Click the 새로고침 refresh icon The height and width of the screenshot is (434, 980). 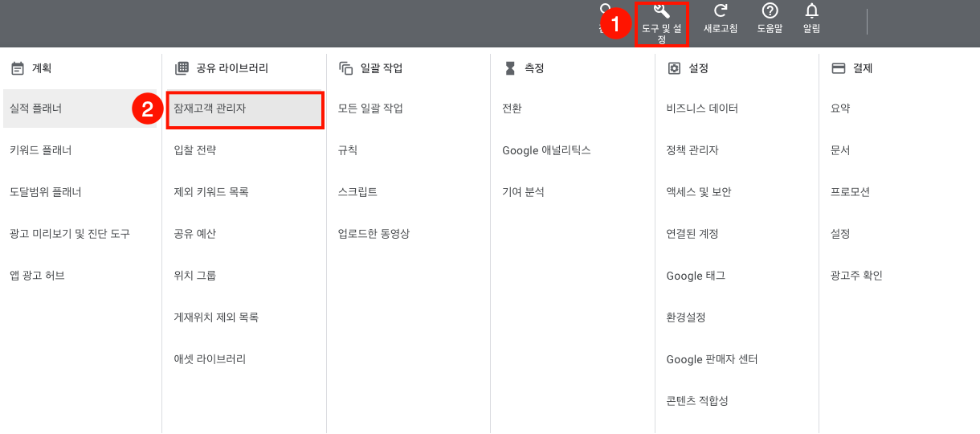pyautogui.click(x=721, y=11)
